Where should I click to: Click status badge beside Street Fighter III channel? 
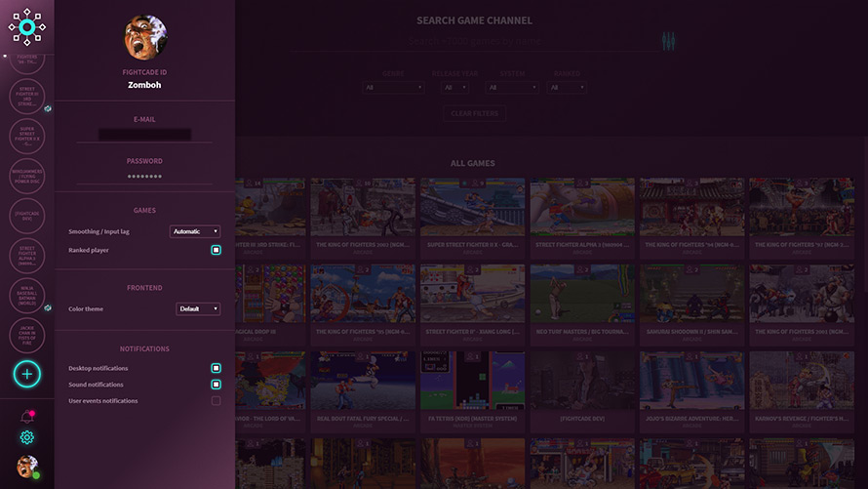coord(48,108)
